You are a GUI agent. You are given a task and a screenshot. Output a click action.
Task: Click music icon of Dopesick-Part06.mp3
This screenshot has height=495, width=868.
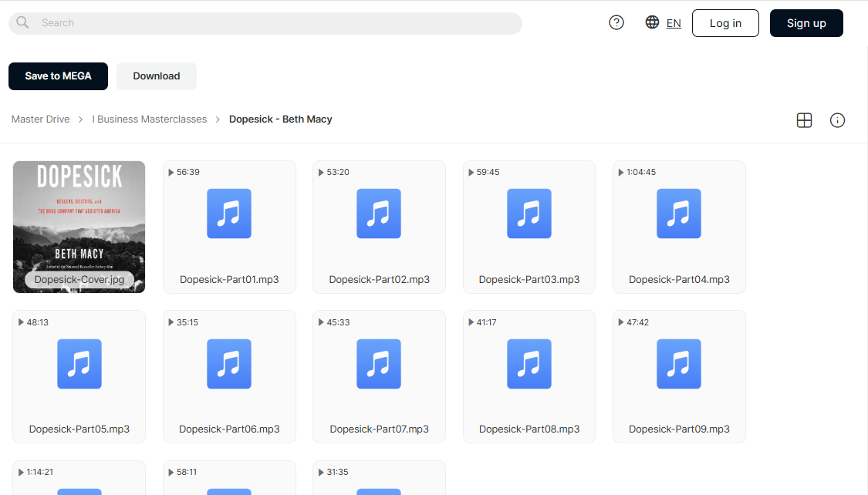[229, 364]
